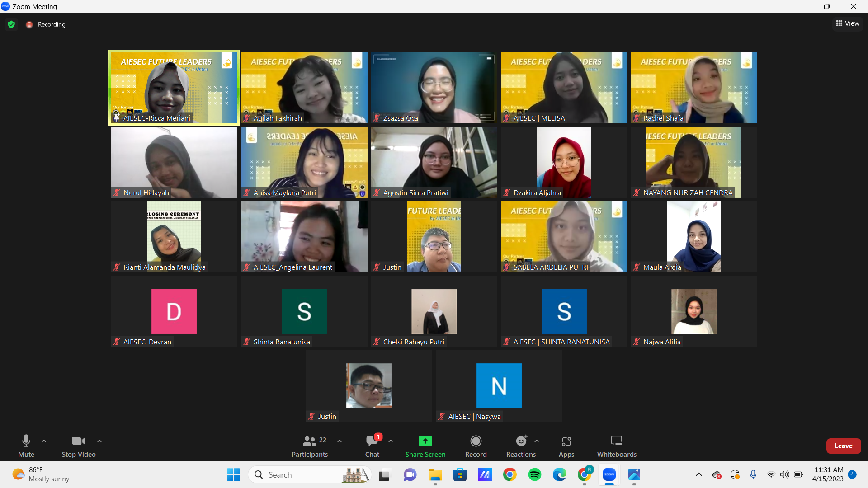Toggle the meeting Record button
Image resolution: width=868 pixels, height=488 pixels.
click(476, 441)
